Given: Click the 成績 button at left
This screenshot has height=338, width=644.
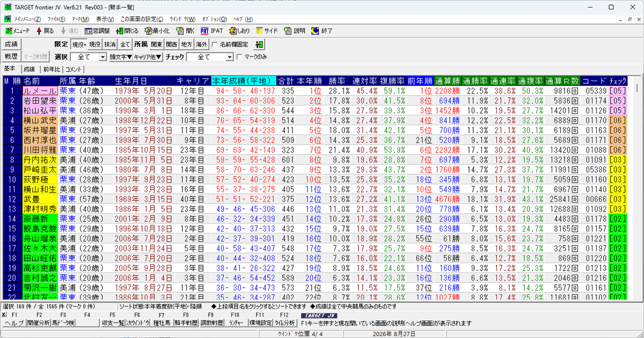Looking at the screenshot, I should point(11,44).
